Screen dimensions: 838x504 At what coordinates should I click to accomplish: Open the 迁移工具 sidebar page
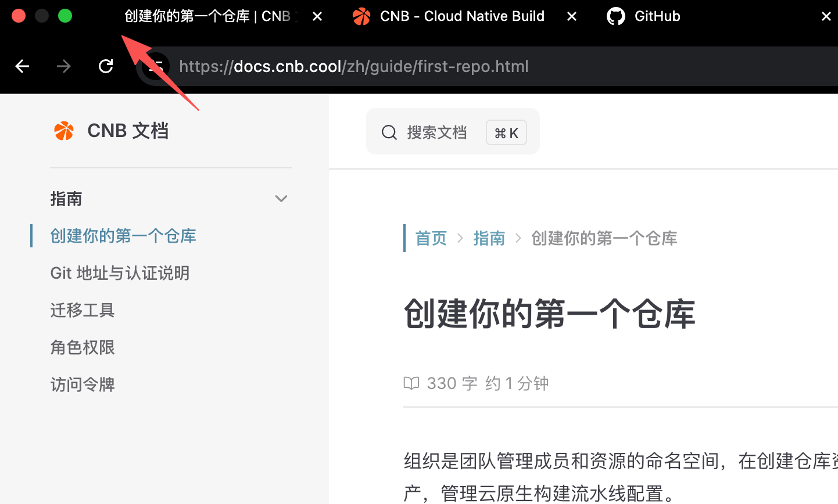pos(82,310)
